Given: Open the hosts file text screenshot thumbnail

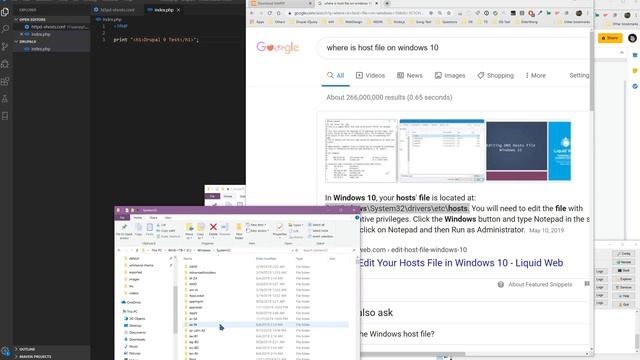Looking at the screenshot, I should (361, 151).
